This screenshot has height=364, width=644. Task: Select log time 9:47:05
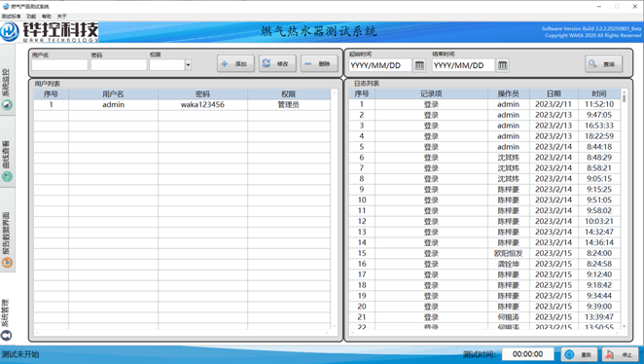[599, 115]
